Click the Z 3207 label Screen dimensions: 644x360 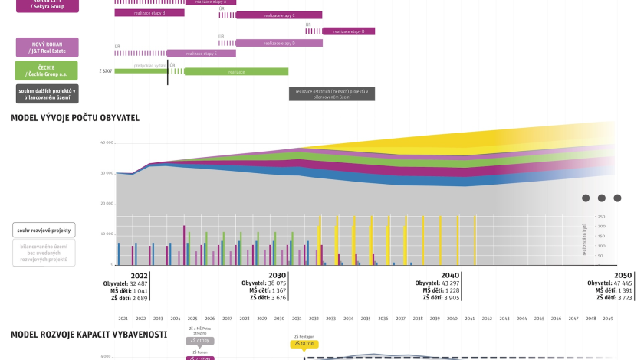[x=106, y=71]
